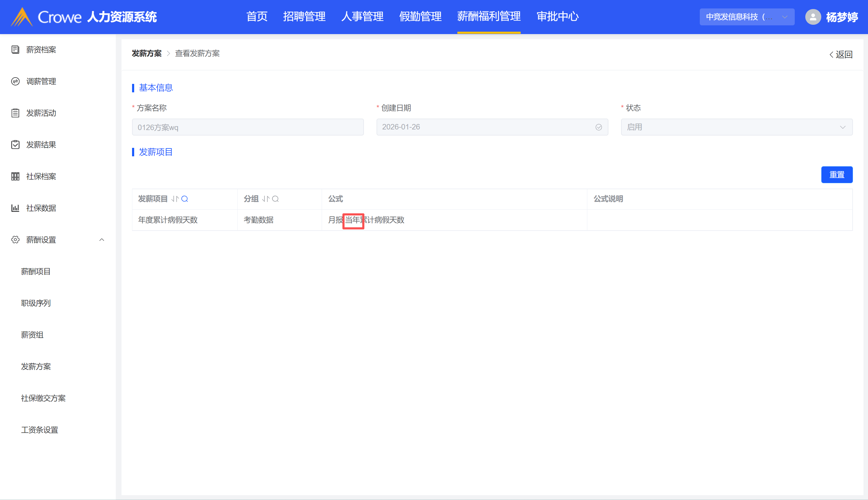Collapse the 薪酬设置 menu section
Viewport: 868px width, 500px height.
click(x=102, y=240)
